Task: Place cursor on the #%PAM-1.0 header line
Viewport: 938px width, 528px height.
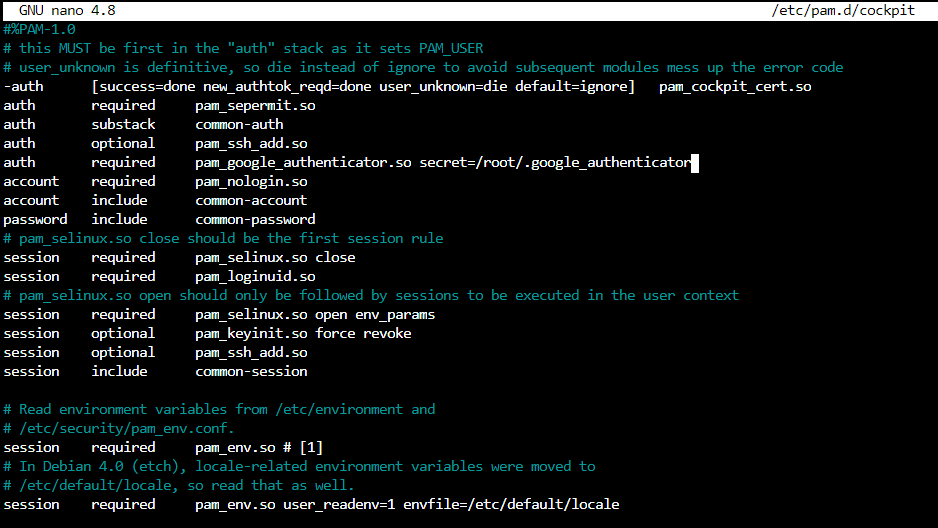Action: click(39, 29)
